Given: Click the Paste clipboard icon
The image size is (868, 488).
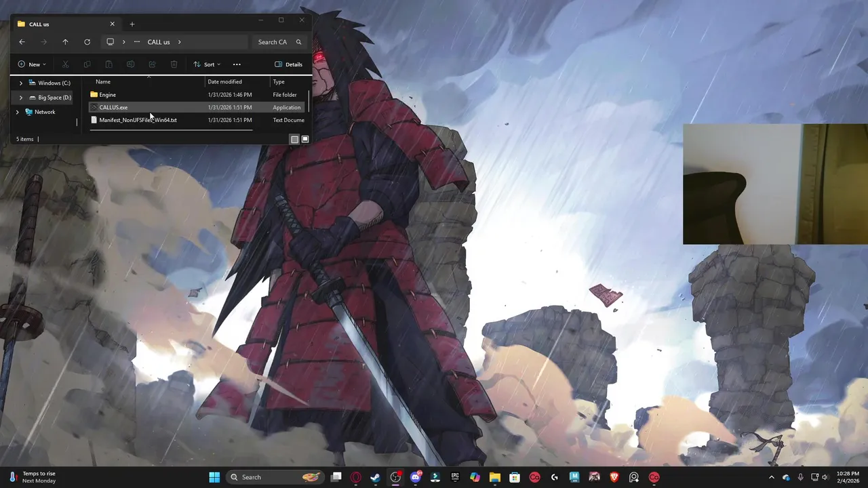Looking at the screenshot, I should [108, 64].
